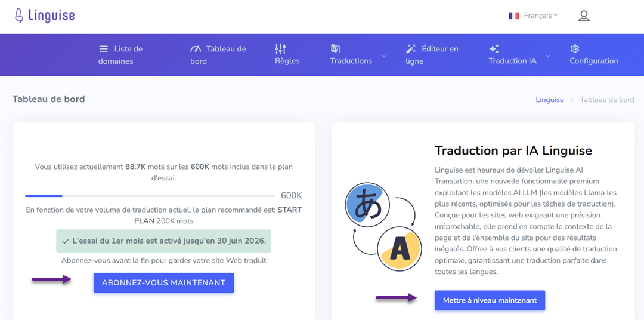The image size is (644, 320).
Task: Click the trial activated until 30 juin 2026 notice
Action: [x=164, y=241]
